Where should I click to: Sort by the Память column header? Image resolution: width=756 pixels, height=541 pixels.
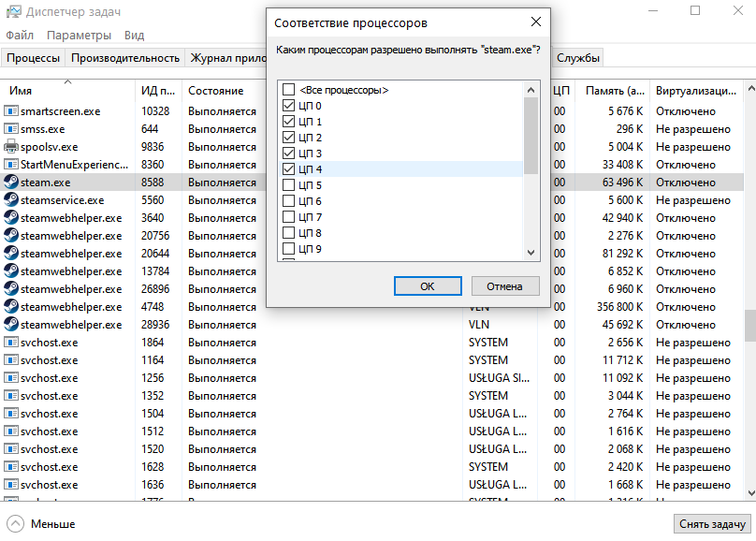coord(613,90)
